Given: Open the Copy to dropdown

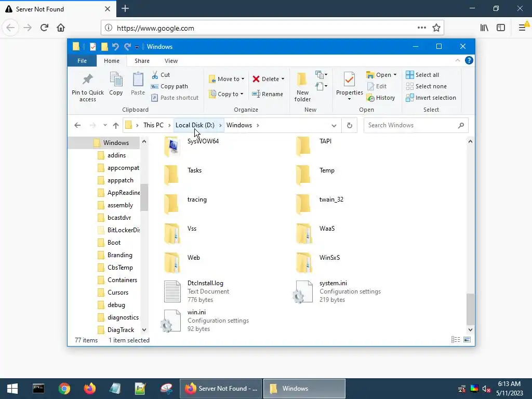Looking at the screenshot, I should [x=227, y=94].
